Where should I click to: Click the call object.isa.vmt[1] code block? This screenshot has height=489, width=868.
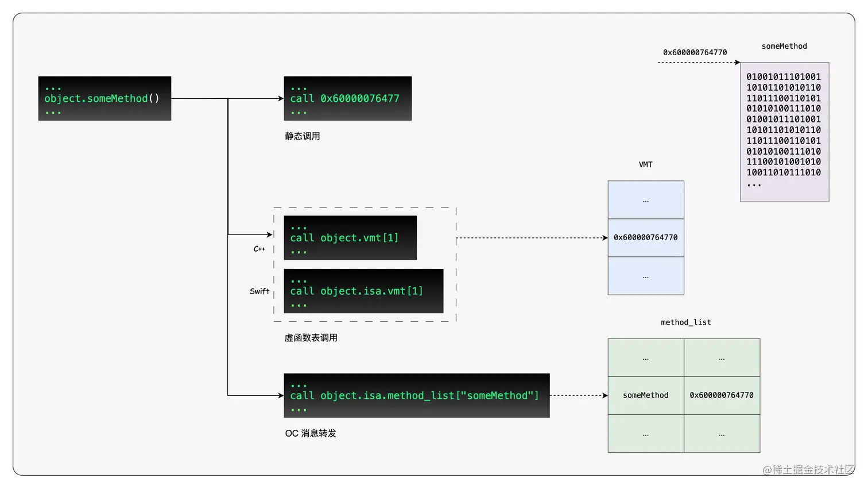(x=363, y=291)
